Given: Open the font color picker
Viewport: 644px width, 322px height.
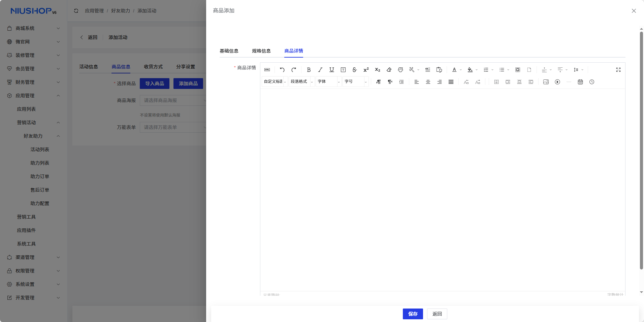Looking at the screenshot, I should [x=454, y=70].
